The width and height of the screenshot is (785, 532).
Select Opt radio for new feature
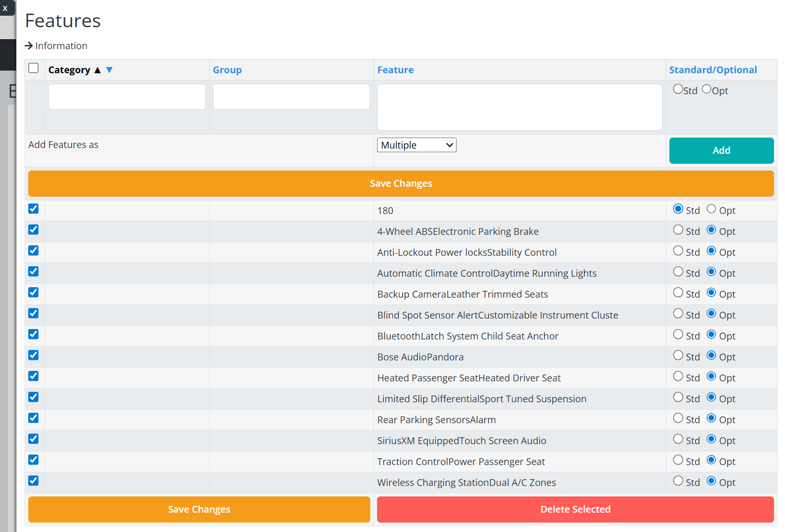(x=707, y=89)
